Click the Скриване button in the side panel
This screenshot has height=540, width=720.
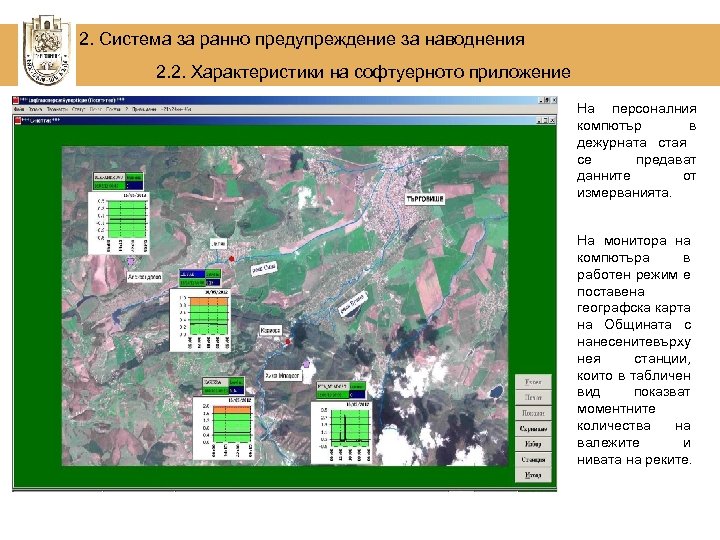coord(533,428)
